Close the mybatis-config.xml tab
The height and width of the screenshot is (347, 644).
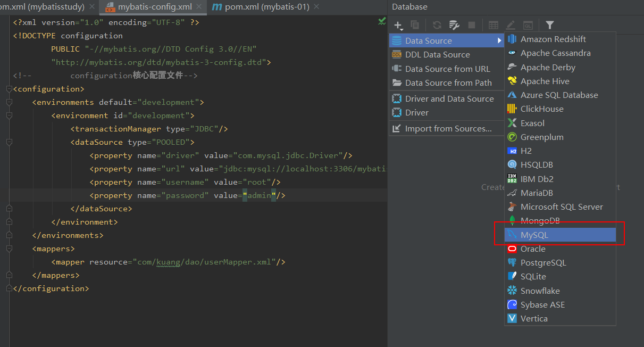click(199, 7)
